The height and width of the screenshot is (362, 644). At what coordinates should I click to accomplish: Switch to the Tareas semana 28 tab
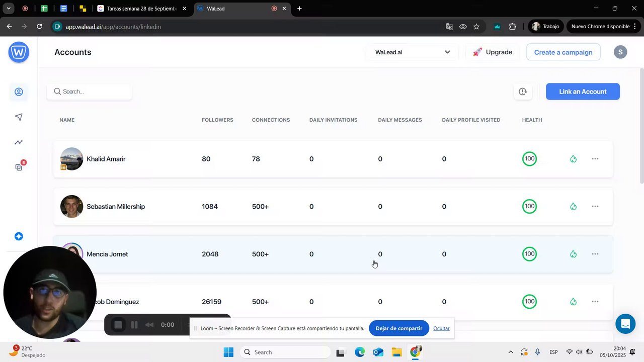(x=141, y=9)
